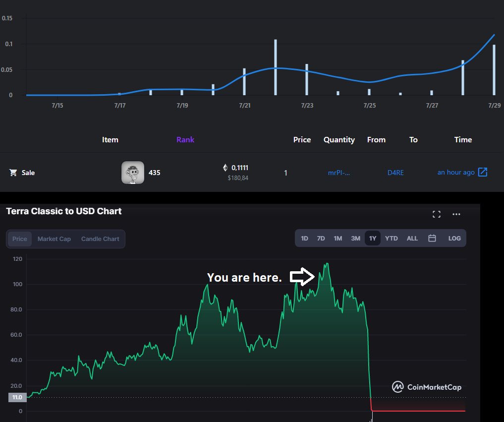Click the 11.0 current price marker on the axis

pyautogui.click(x=17, y=397)
